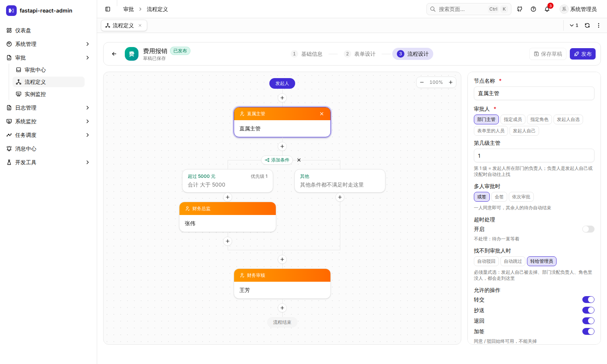Open 仪表盘 in the sidebar
The height and width of the screenshot is (364, 607).
(49, 30)
